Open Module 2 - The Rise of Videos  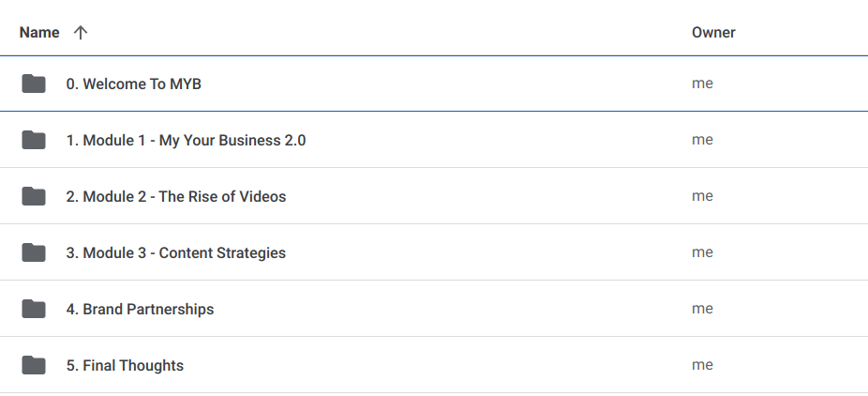point(175,197)
